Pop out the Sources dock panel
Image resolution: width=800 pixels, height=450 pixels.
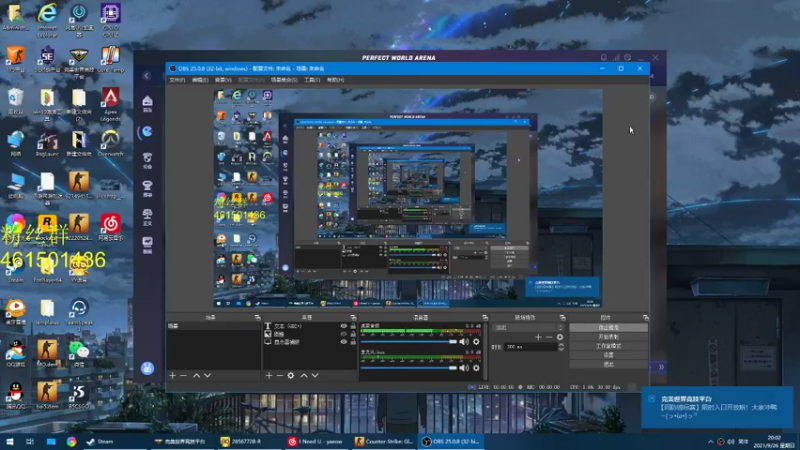[x=353, y=317]
